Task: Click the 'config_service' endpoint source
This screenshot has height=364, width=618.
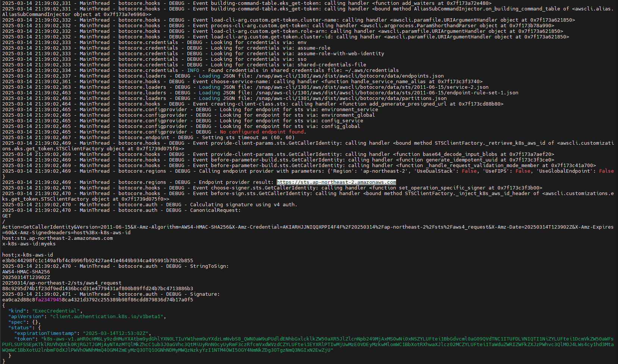Action: point(342,120)
